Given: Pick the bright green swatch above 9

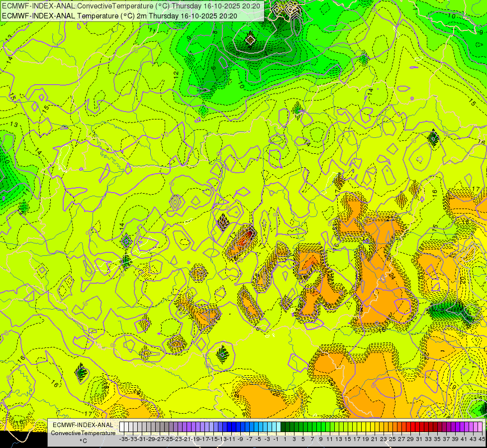Looking at the screenshot, I should (319, 427).
